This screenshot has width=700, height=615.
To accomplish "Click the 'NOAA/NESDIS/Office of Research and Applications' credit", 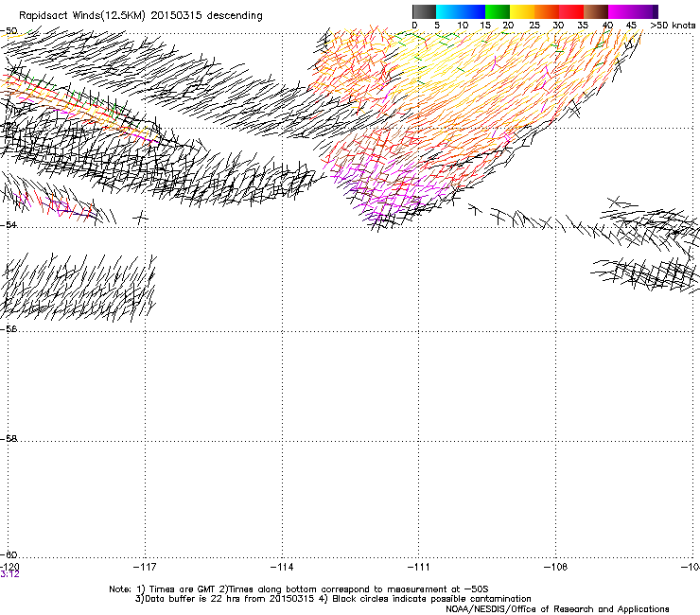I will 557,609.
